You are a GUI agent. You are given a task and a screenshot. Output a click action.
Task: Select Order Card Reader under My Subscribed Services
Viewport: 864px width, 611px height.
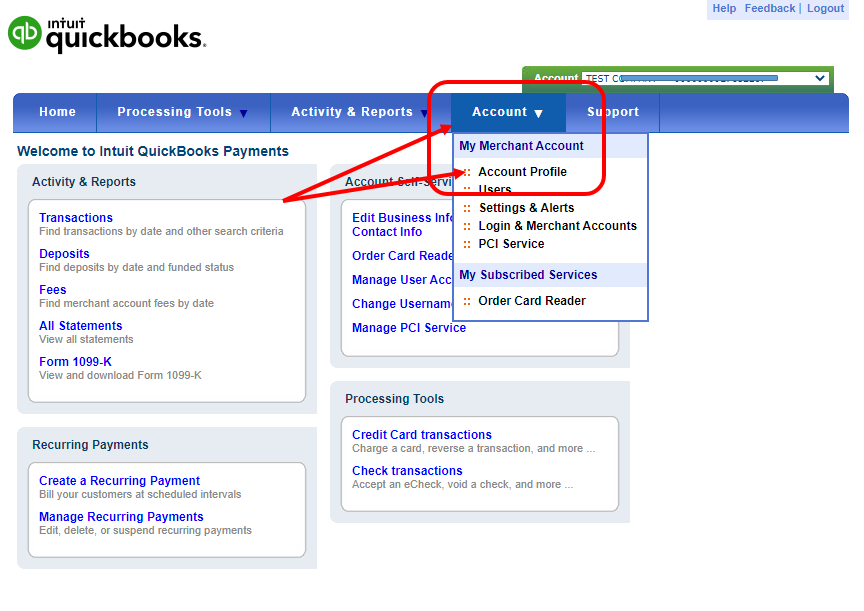click(532, 301)
